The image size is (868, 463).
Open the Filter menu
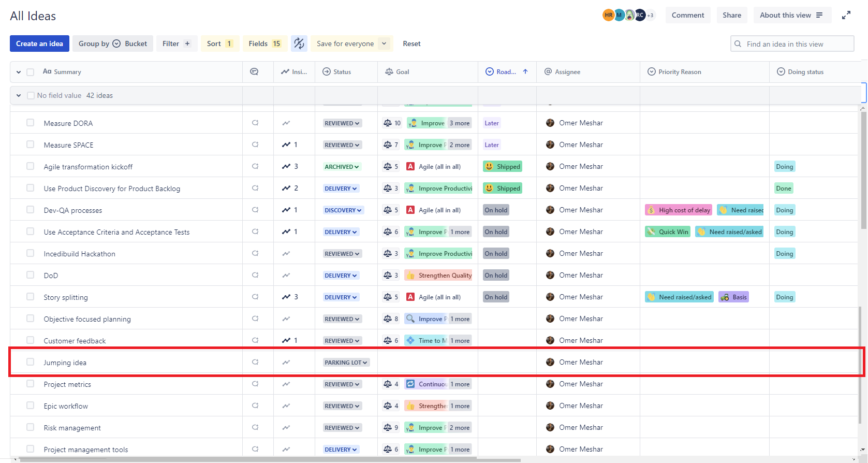[176, 44]
